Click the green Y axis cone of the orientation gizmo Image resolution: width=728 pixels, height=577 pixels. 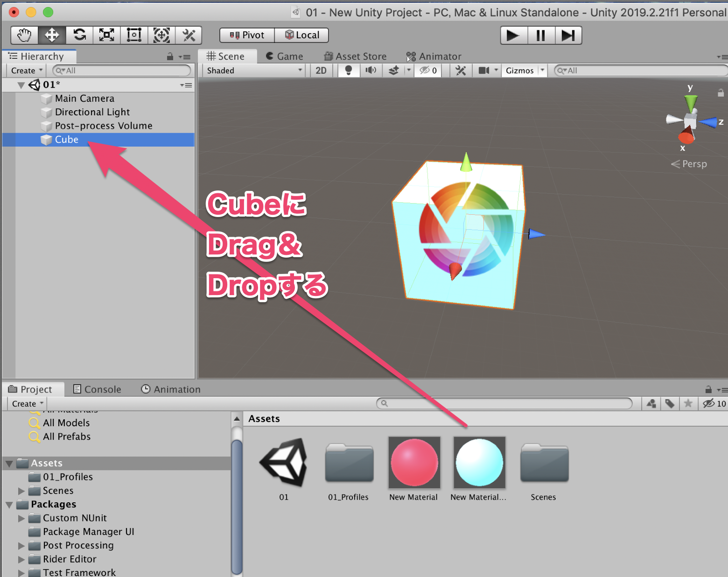pos(691,103)
